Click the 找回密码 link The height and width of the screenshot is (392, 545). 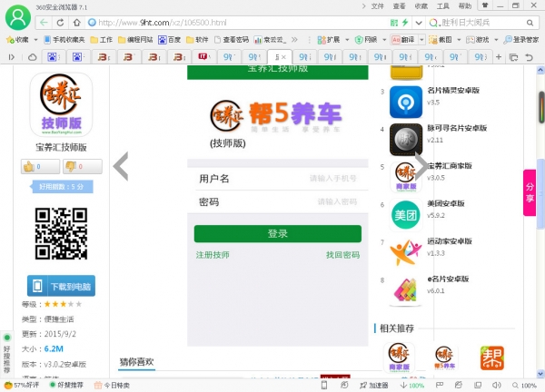342,255
